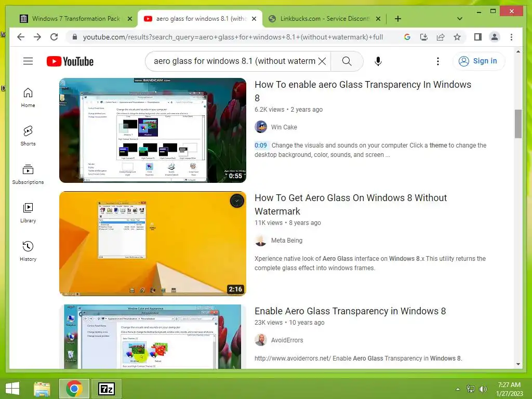Viewport: 532px width, 399px height.
Task: Click the Chrome taskbar icon
Action: pyautogui.click(x=74, y=389)
